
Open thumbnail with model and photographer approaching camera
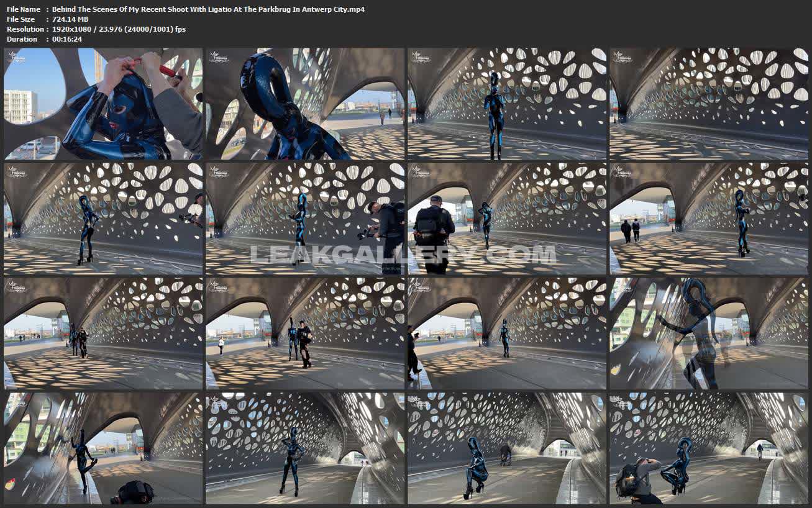[x=305, y=333]
